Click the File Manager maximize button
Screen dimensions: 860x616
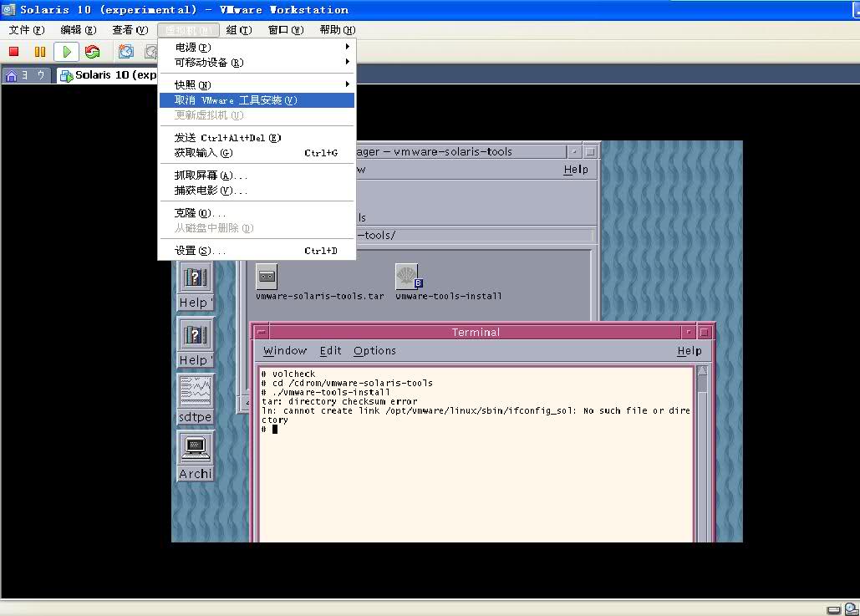coord(590,151)
